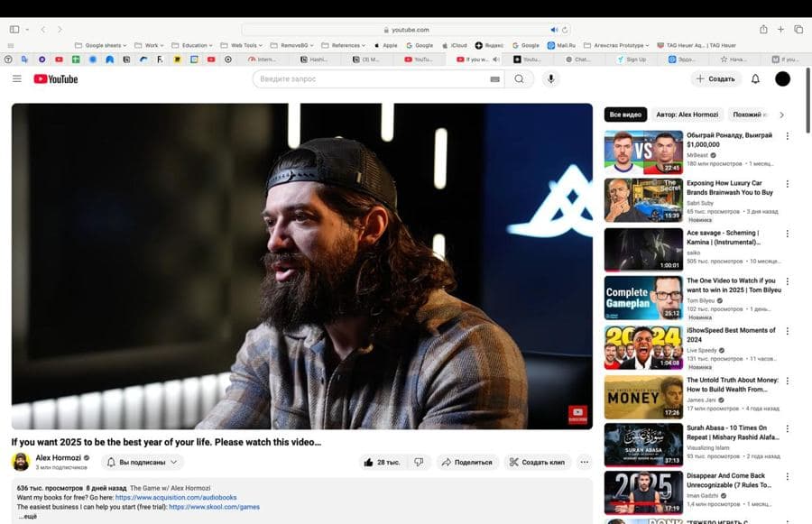Open the account avatar menu
Screen dimensions: 812x524
pos(782,78)
